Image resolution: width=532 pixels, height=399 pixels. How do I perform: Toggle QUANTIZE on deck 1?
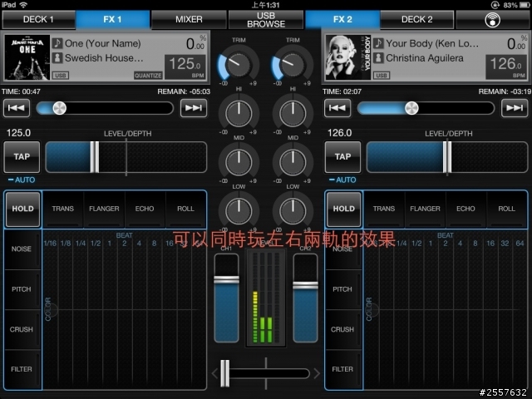pyautogui.click(x=148, y=76)
